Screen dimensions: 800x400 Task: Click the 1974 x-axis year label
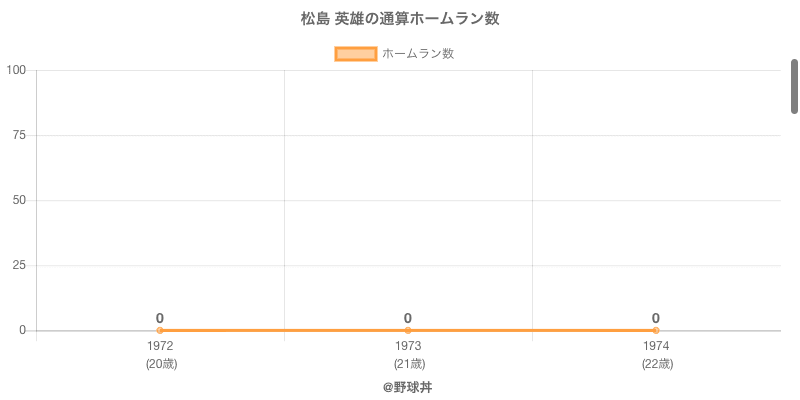coord(656,346)
